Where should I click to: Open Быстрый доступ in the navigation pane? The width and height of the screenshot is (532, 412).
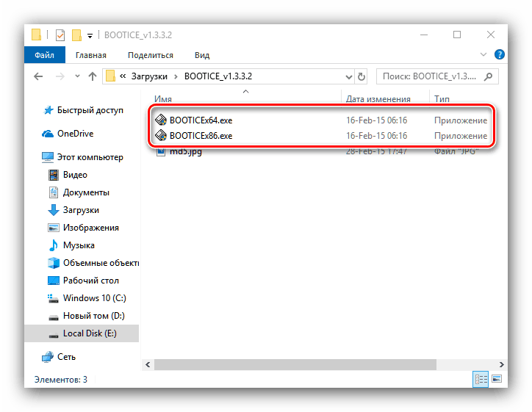90,110
